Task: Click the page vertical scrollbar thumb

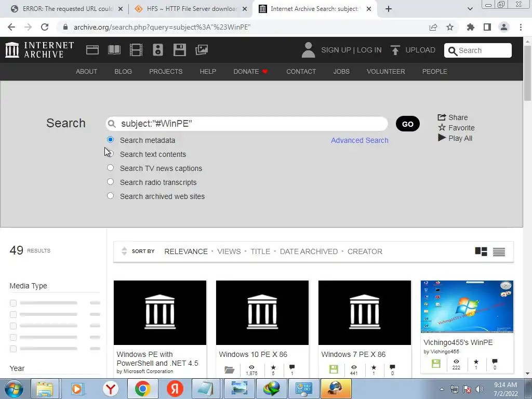Action: tap(527, 73)
